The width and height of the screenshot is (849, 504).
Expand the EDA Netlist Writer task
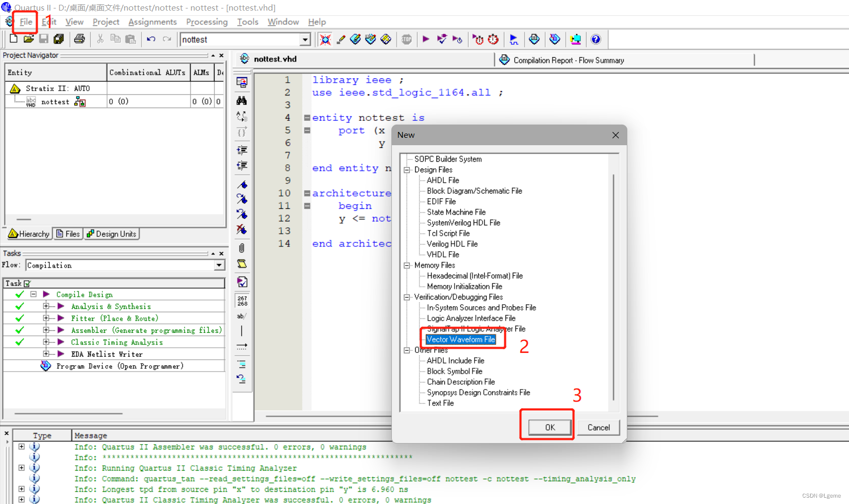tap(46, 353)
